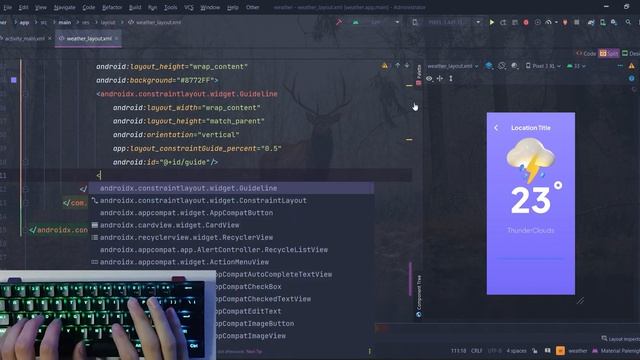Viewport: 640px width, 360px height.
Task: Run the app with green play button
Action: (x=491, y=22)
